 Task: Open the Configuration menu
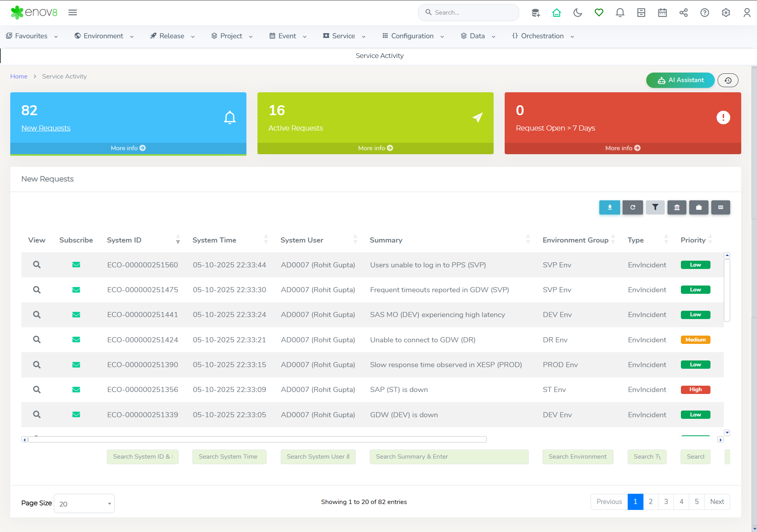pos(413,36)
